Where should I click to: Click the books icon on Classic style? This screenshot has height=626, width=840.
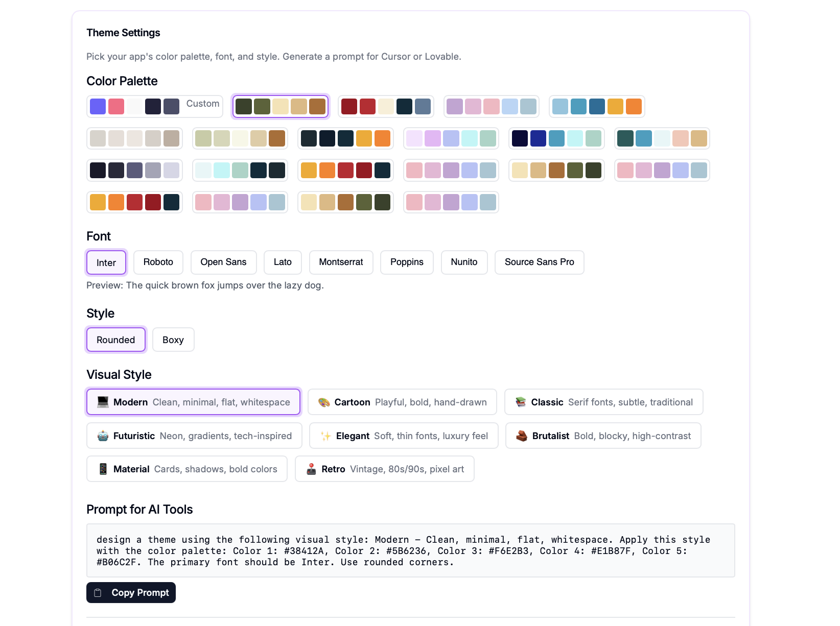coord(521,402)
